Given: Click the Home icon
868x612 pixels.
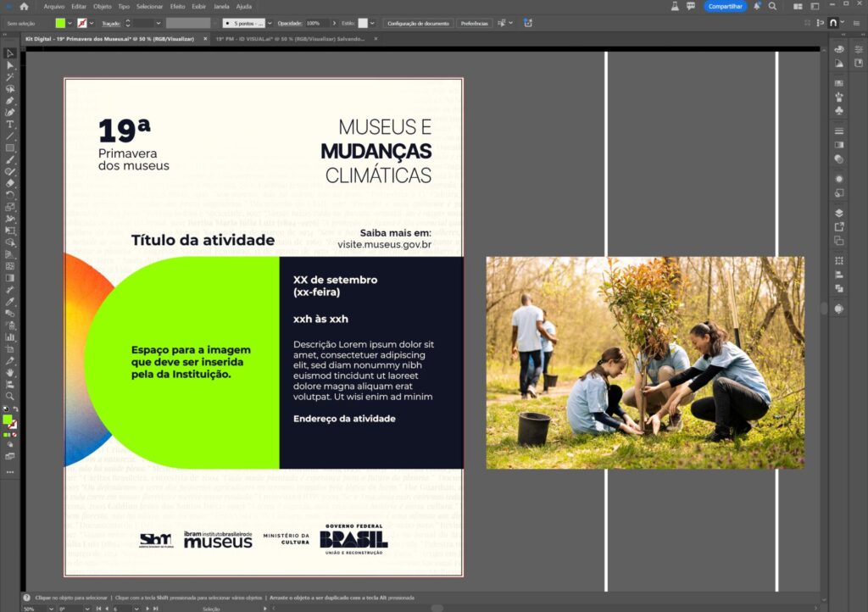Looking at the screenshot, I should pyautogui.click(x=24, y=6).
